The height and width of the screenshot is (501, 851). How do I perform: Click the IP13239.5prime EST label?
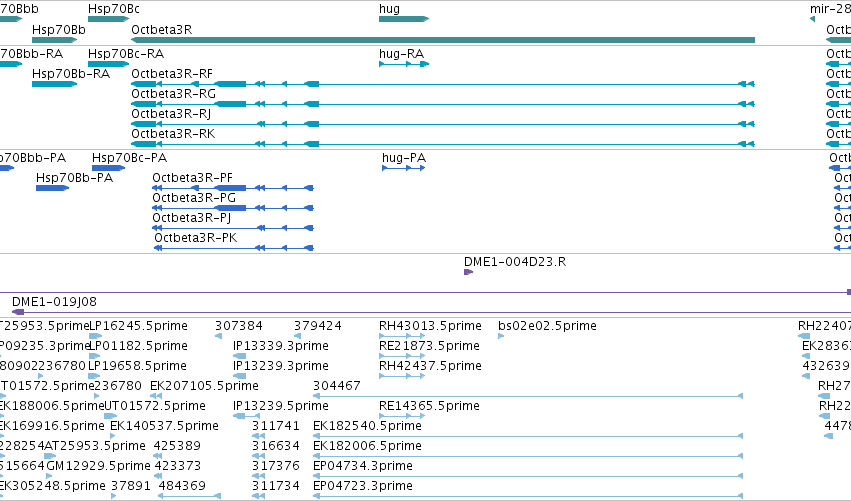(281, 406)
